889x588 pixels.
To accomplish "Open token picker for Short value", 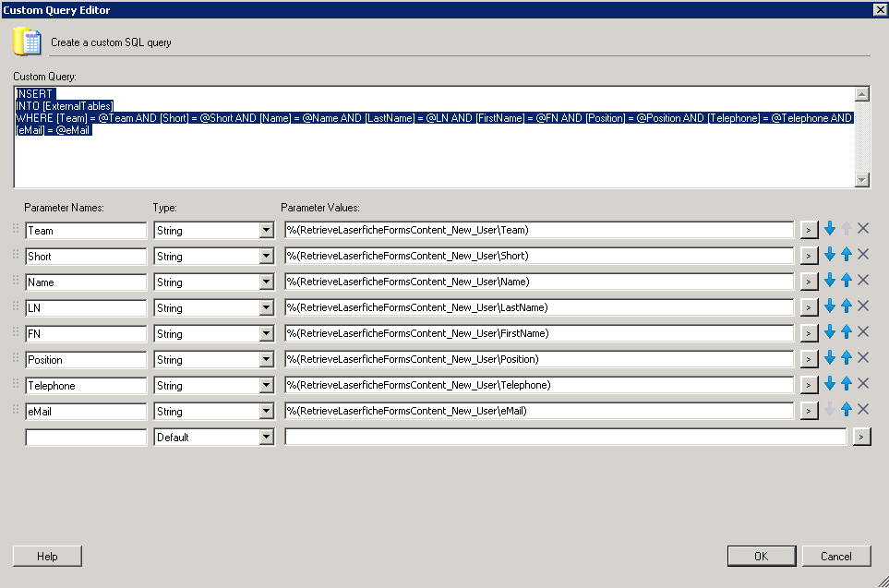I will [809, 256].
